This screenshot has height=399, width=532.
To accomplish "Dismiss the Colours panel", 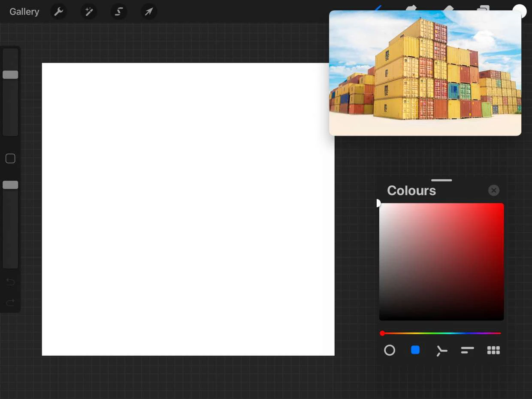I will (494, 190).
